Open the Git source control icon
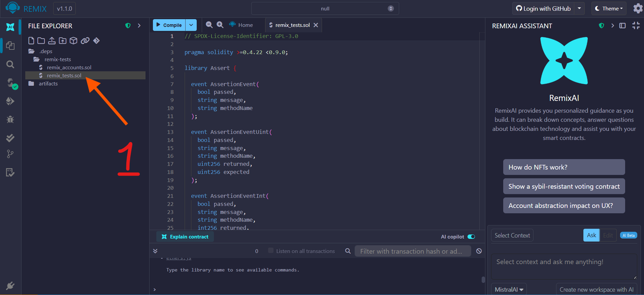Image resolution: width=644 pixels, height=295 pixels. (x=10, y=154)
